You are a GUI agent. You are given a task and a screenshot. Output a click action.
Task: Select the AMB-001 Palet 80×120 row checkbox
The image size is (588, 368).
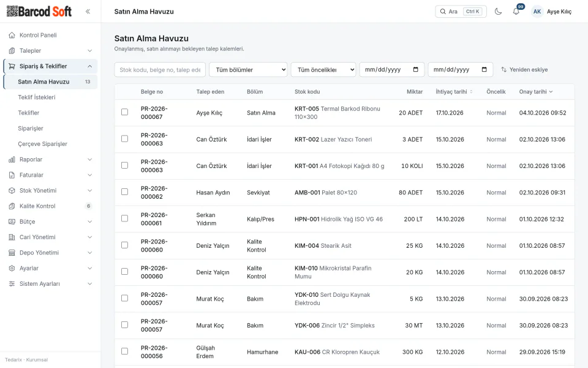point(124,192)
